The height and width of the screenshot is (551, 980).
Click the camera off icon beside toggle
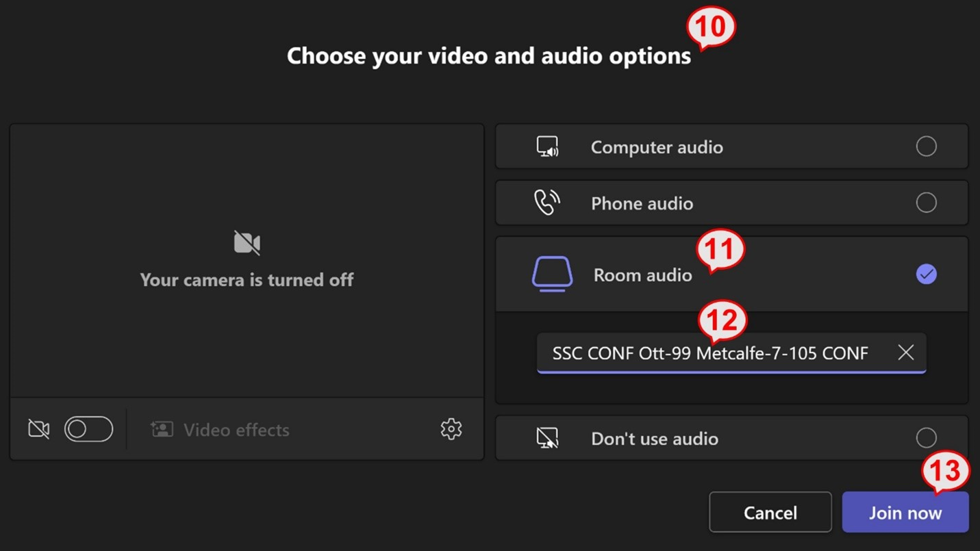(39, 429)
